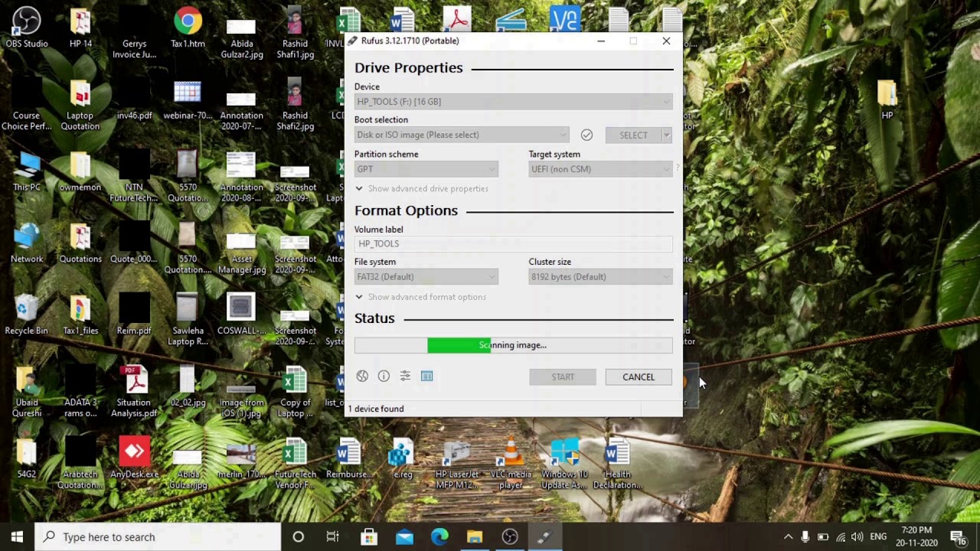Click the battery tray icon
Viewport: 980px width, 551px height.
click(823, 536)
